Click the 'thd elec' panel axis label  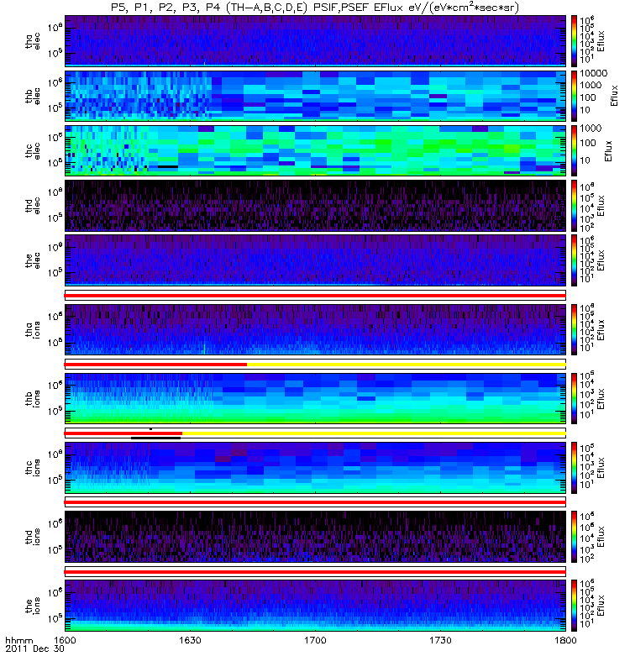coord(33,206)
